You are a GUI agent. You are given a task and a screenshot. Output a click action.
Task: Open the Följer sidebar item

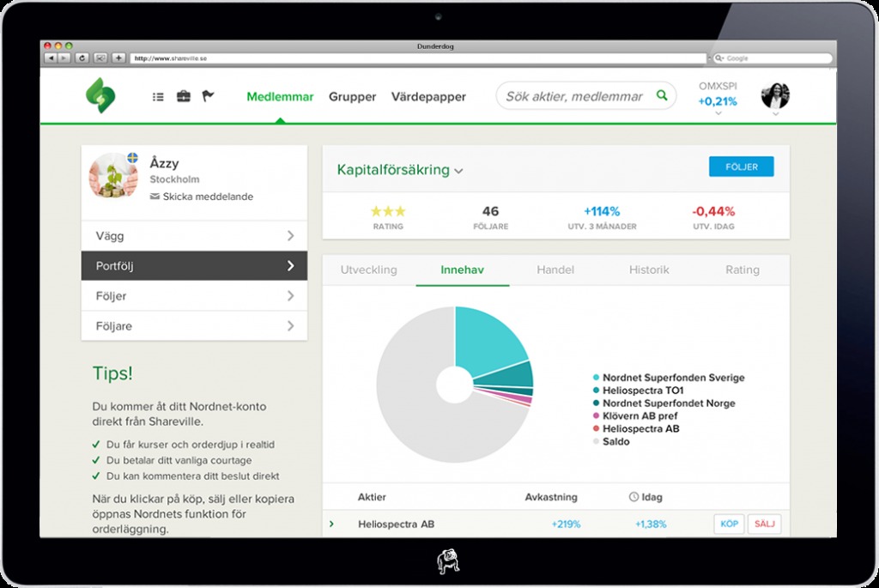pos(194,295)
